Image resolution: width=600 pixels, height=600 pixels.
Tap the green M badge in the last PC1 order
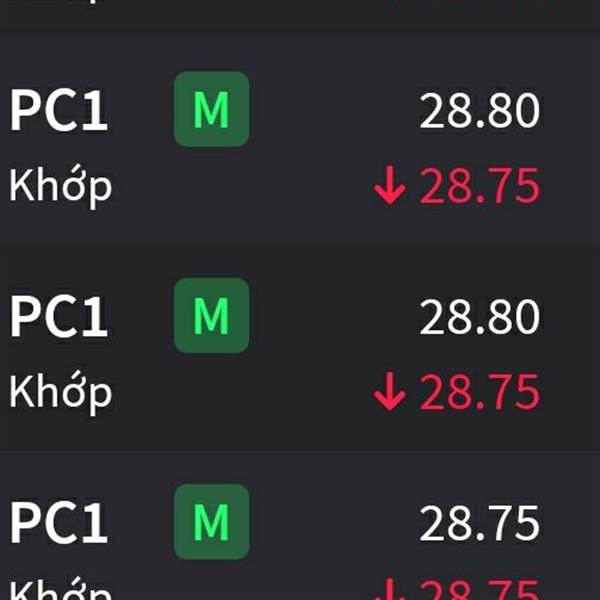pos(212,522)
